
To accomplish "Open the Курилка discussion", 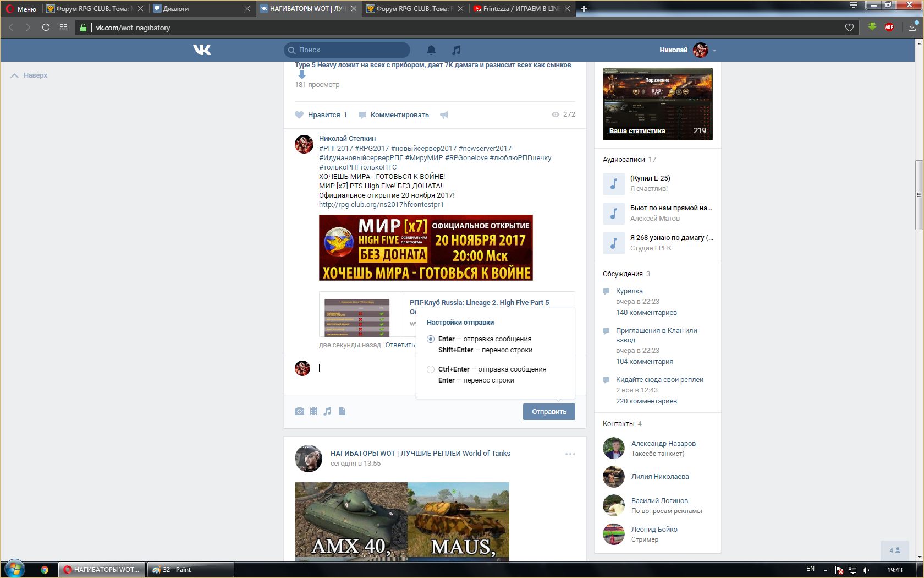I will point(629,291).
